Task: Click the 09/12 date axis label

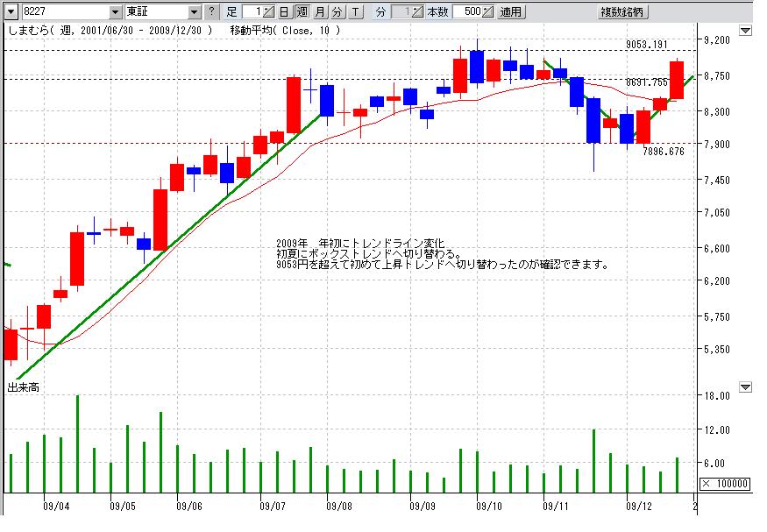Action: (639, 506)
